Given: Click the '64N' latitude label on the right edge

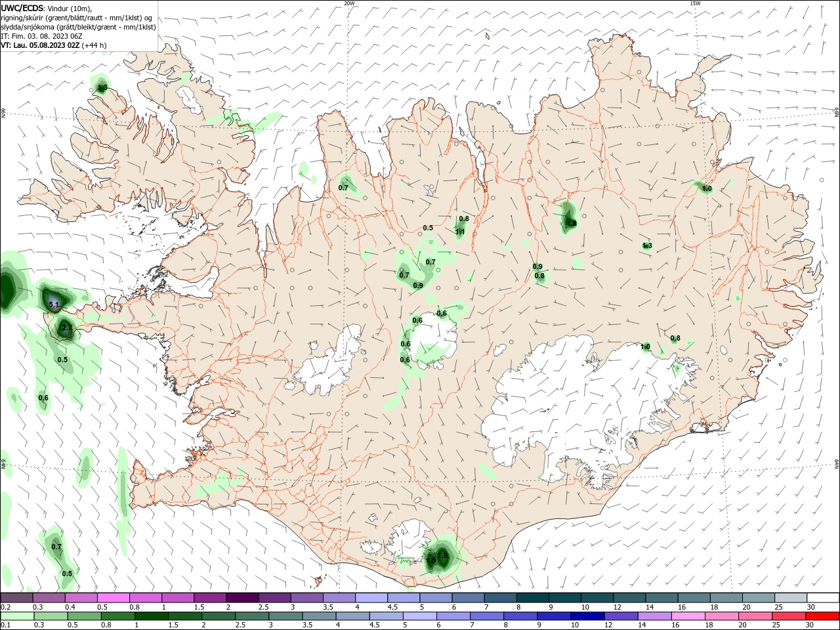Looking at the screenshot, I should [x=837, y=464].
